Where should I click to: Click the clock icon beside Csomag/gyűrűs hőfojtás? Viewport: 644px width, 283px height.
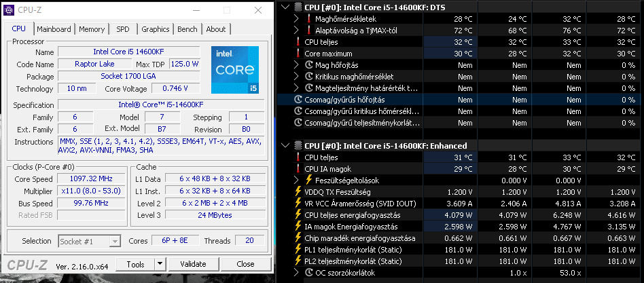coord(298,100)
